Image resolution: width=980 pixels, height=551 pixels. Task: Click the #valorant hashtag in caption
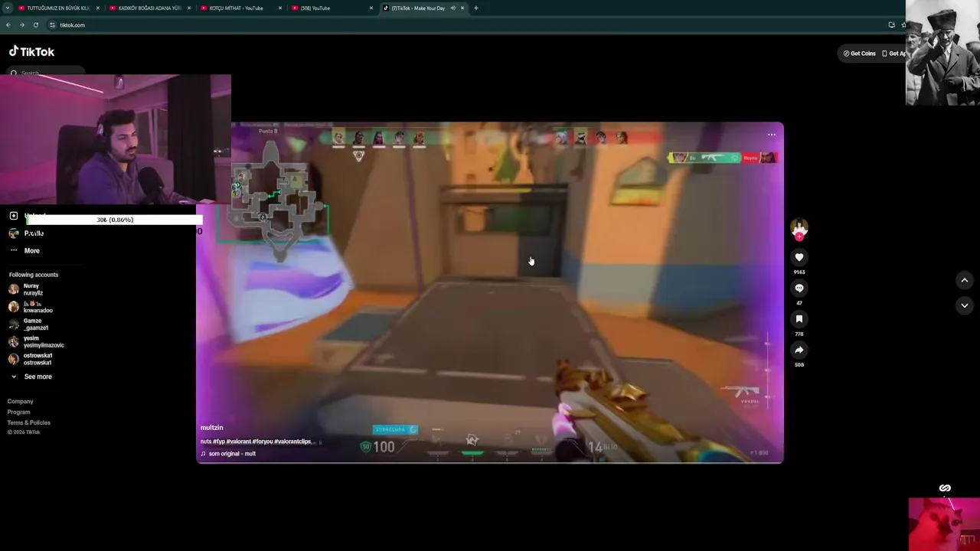[240, 442]
